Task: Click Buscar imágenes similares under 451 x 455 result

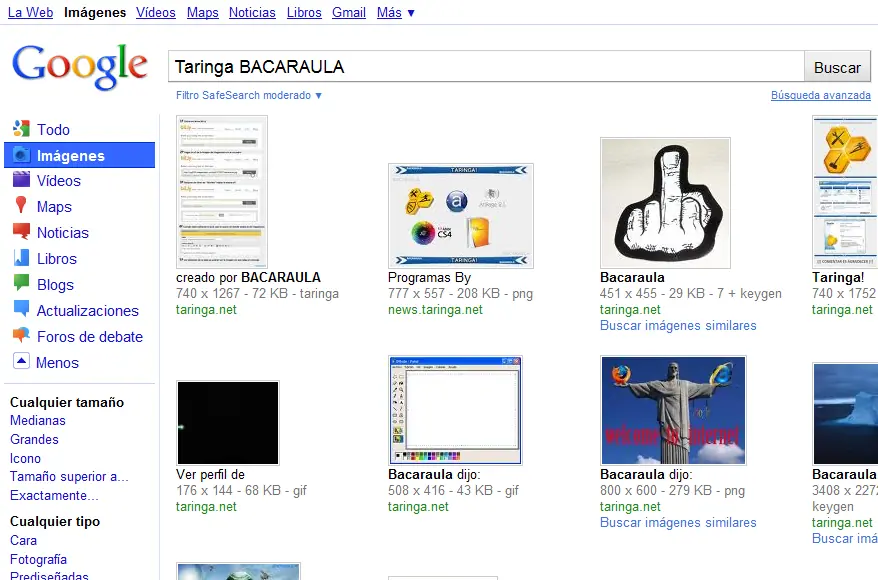Action: 678,325
